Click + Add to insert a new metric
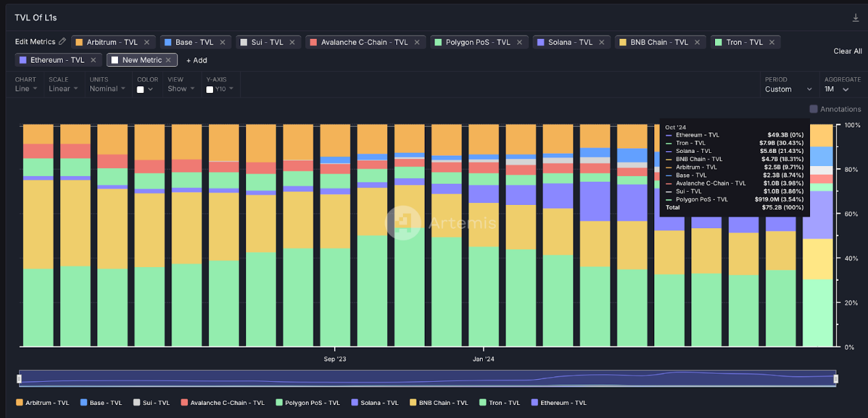Viewport: 868px width, 418px height. tap(197, 60)
